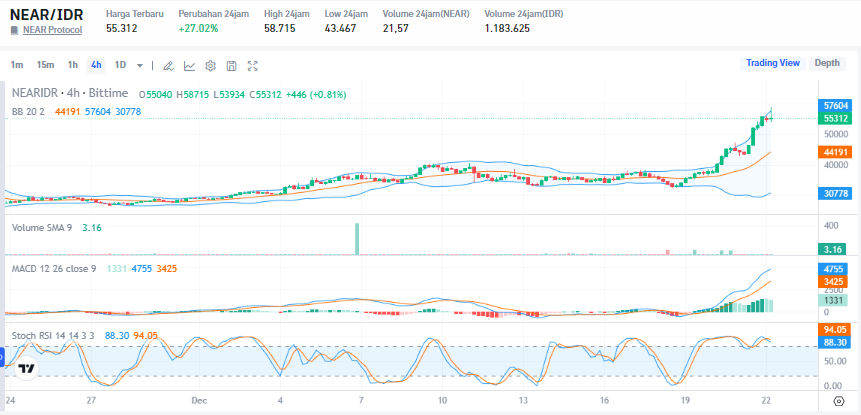This screenshot has width=861, height=415.
Task: Switch to the Depth chart tab
Action: tap(827, 63)
